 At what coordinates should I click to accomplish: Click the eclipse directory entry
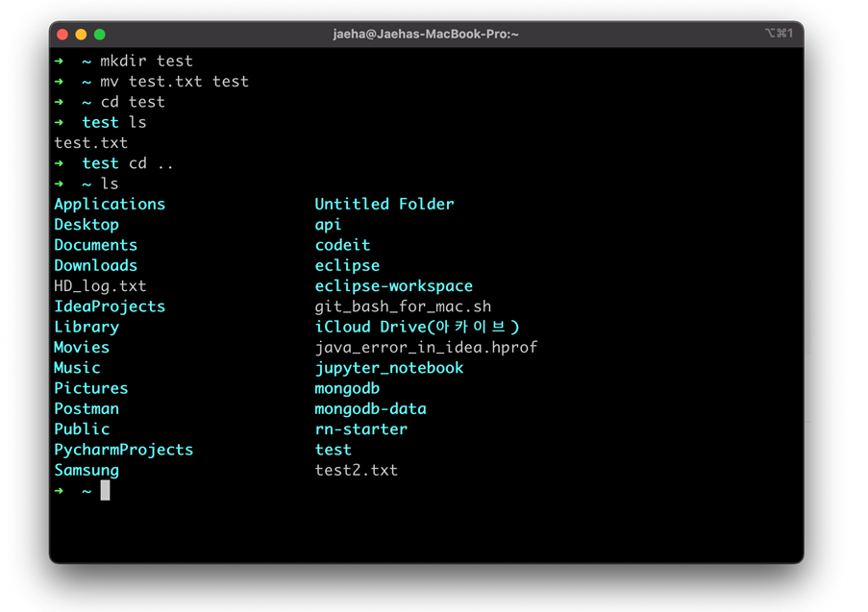click(347, 265)
